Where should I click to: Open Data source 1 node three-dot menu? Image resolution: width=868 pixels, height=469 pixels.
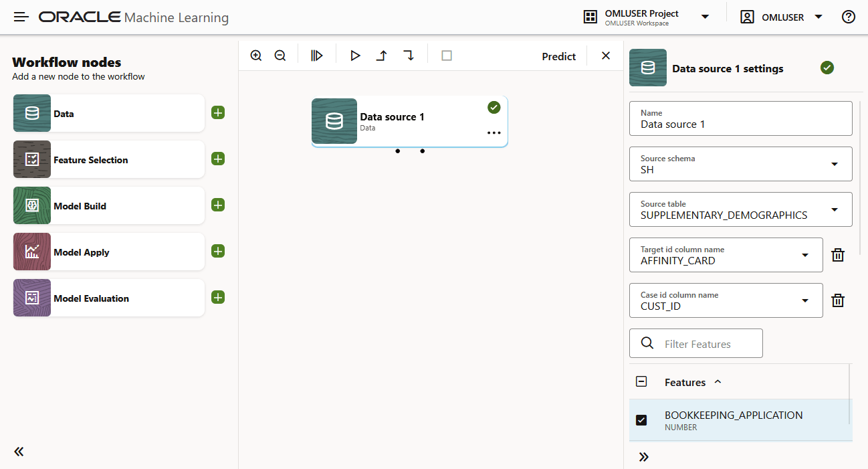494,133
